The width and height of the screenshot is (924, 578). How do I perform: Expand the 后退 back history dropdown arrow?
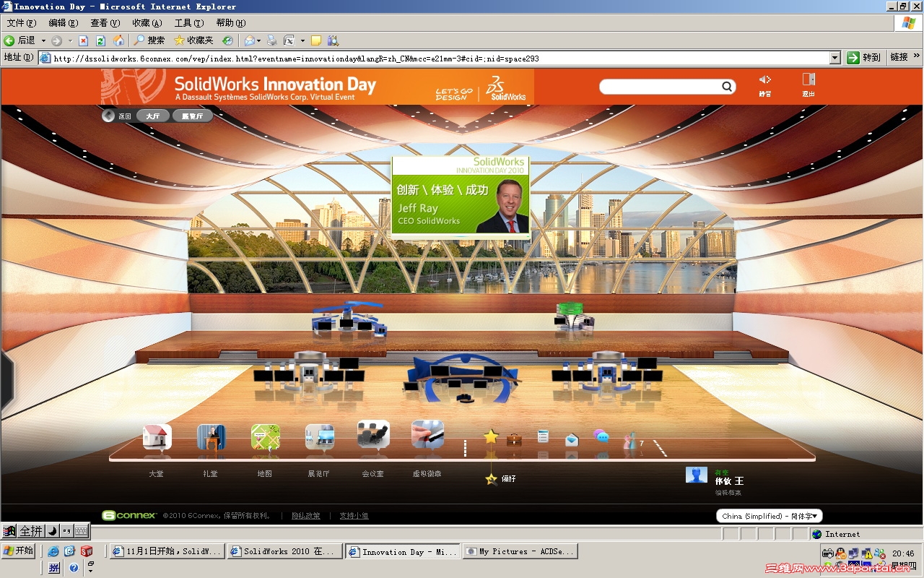point(43,40)
